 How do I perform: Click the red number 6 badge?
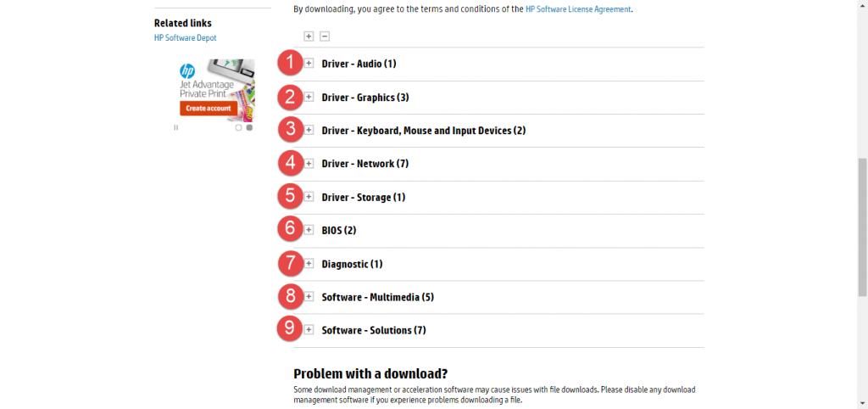291,229
